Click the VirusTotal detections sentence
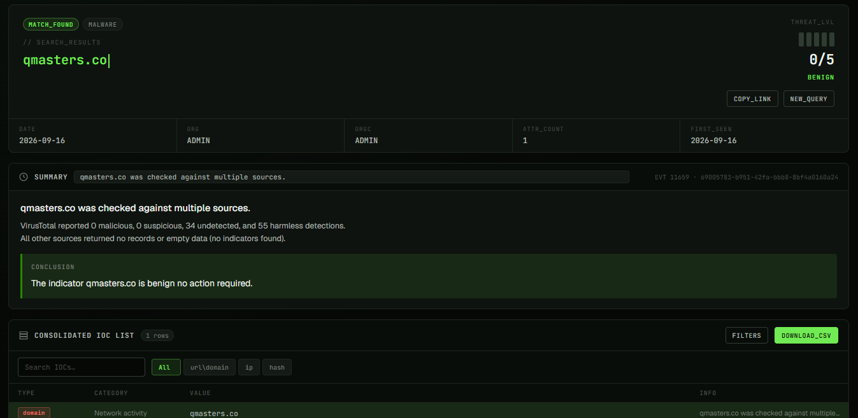 pyautogui.click(x=183, y=225)
